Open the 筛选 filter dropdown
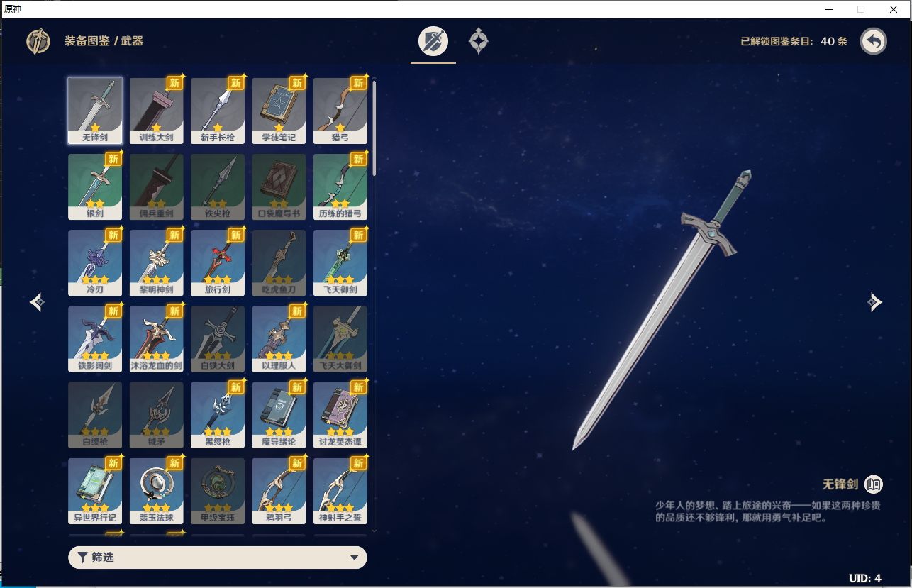The image size is (912, 588). point(218,558)
